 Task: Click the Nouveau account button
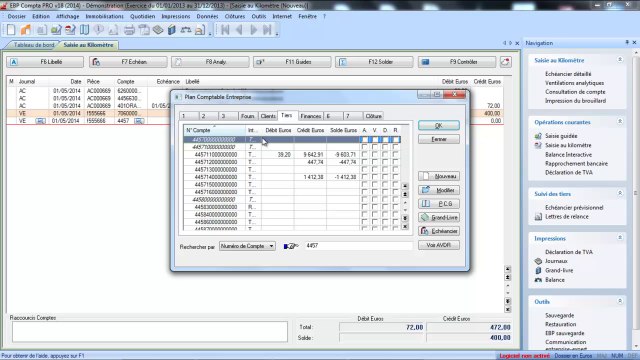coord(438,176)
